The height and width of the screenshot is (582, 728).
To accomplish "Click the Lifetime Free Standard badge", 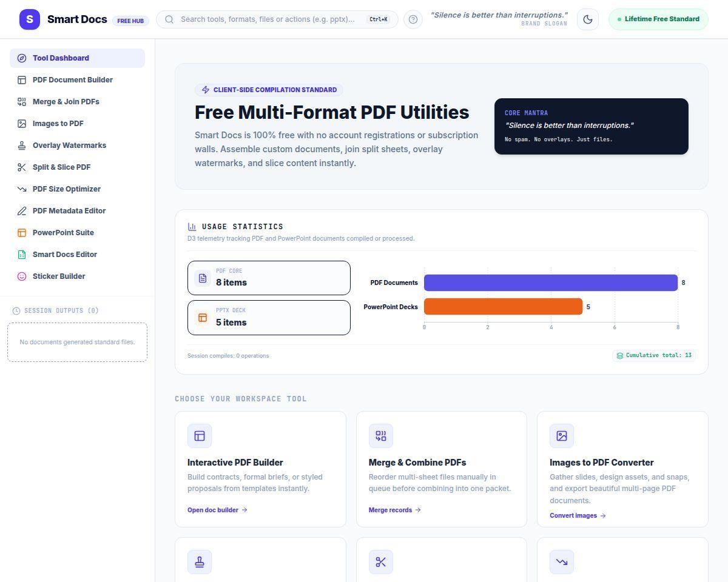I will pyautogui.click(x=658, y=19).
